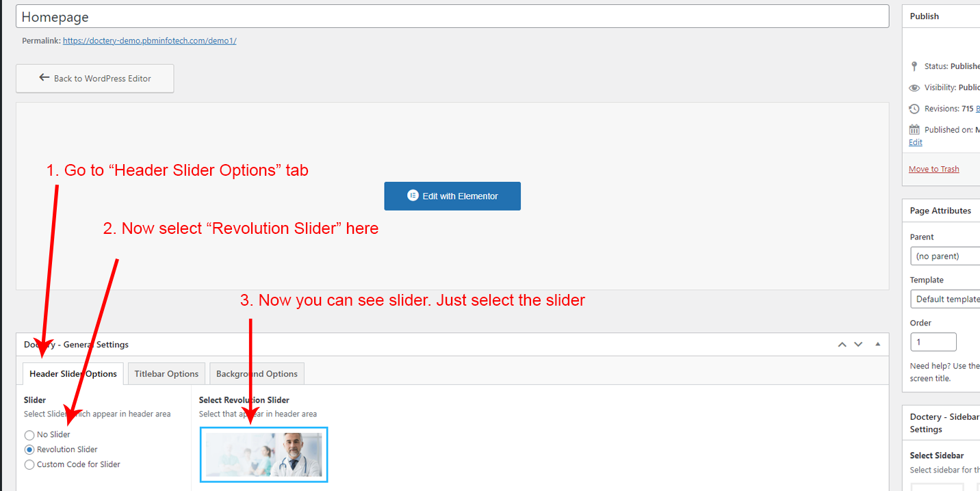Click the Move to Trash link
The height and width of the screenshot is (491, 980).
pos(933,169)
